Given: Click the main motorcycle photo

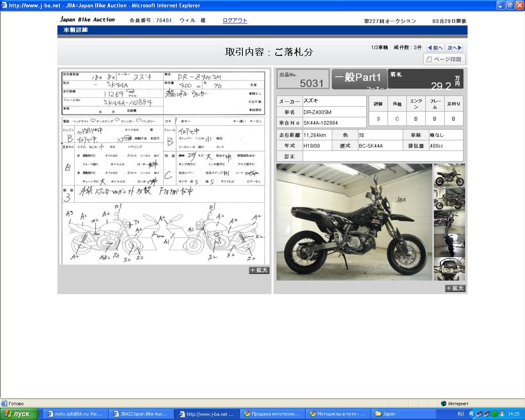Looking at the screenshot, I should click(354, 222).
